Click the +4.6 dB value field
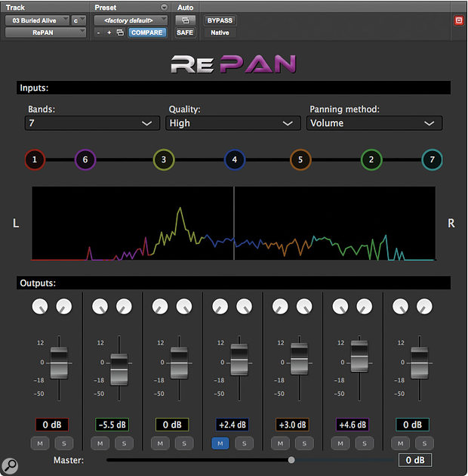This screenshot has height=476, width=468. click(353, 425)
